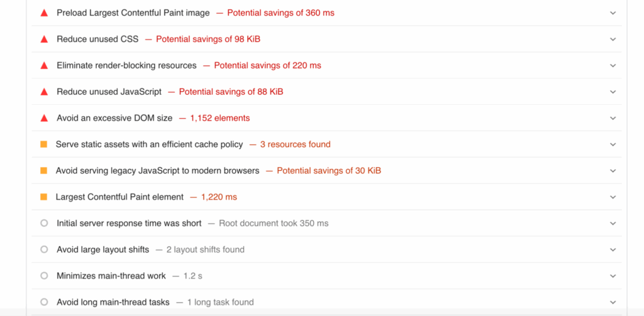Viewport: 644px width, 316px height.
Task: Click red triangle beside Avoid excessive DOM size
Action: [44, 118]
